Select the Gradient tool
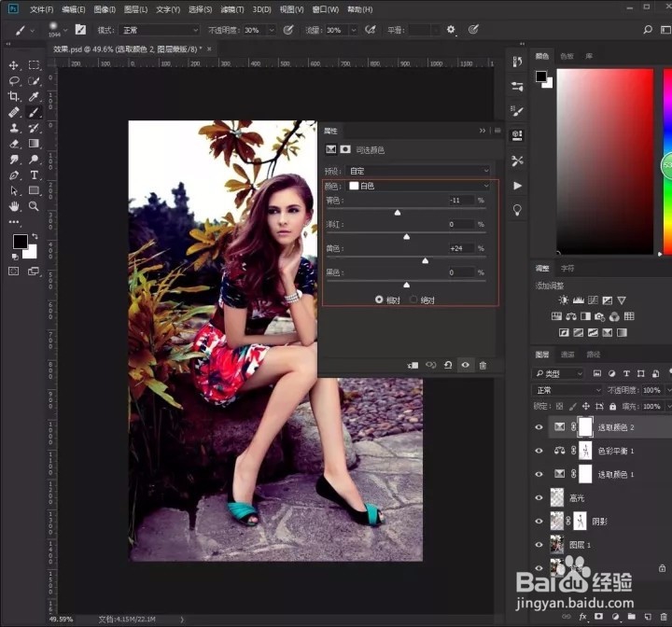Viewport: 672px width, 627px height. 34,144
